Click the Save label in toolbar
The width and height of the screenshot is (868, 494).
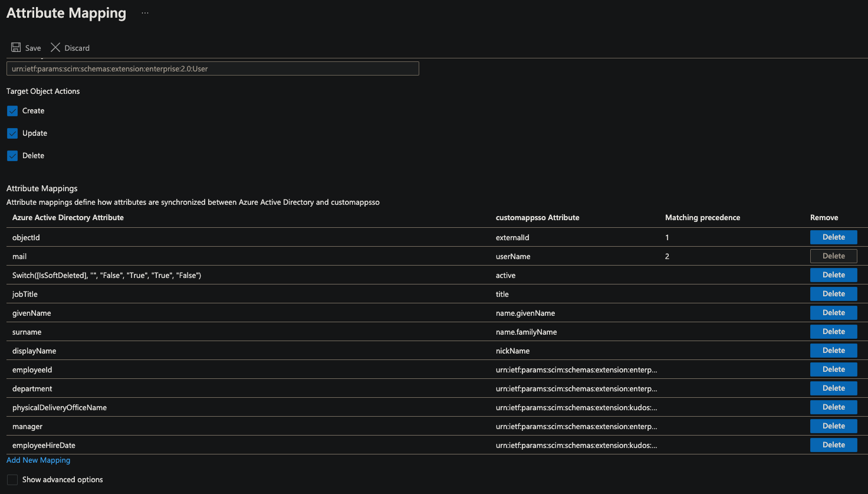[x=33, y=48]
